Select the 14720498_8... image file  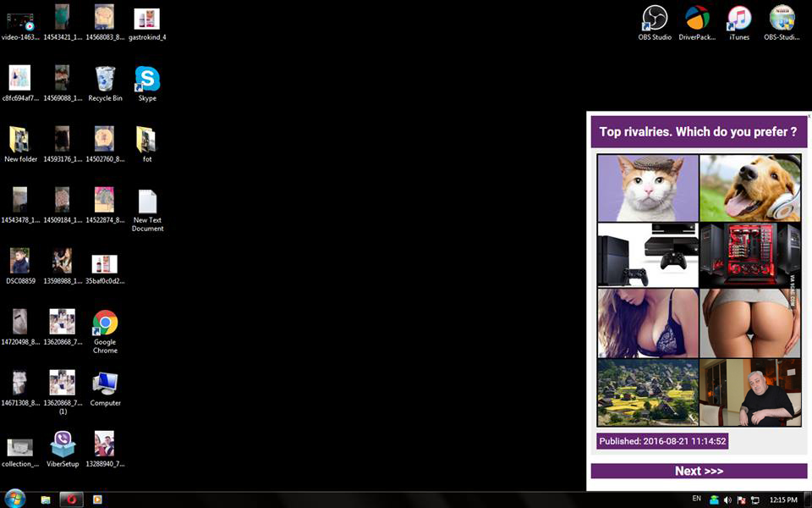20,327
